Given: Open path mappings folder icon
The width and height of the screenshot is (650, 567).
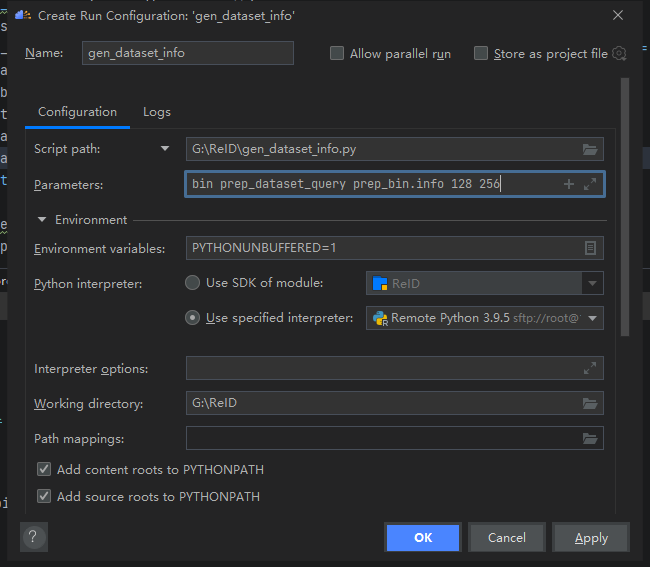Looking at the screenshot, I should tap(590, 439).
